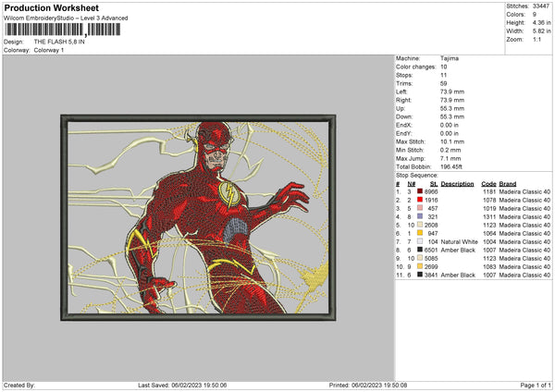Screen dimensions: 555x392
Task: Select the Total Bobbin value '196.45ft'
Action: (451, 166)
